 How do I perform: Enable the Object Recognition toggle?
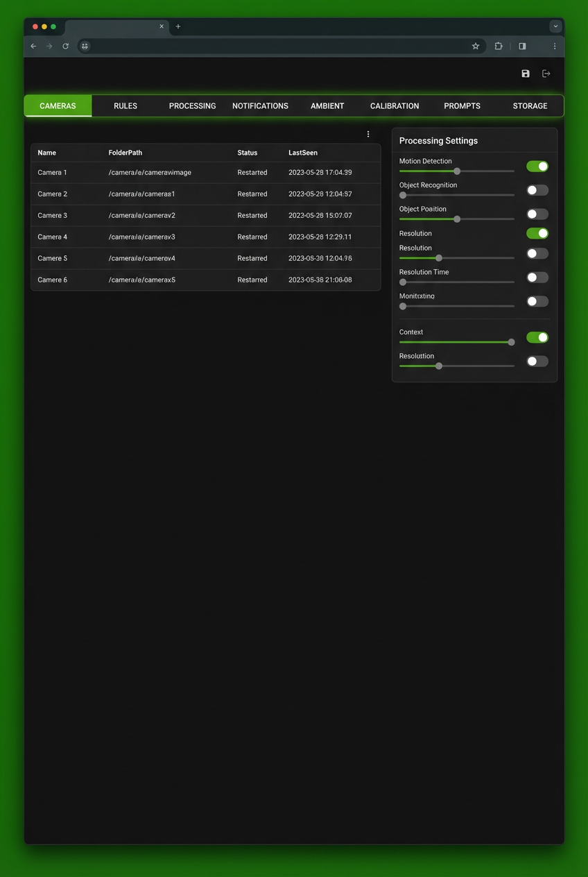pos(537,190)
